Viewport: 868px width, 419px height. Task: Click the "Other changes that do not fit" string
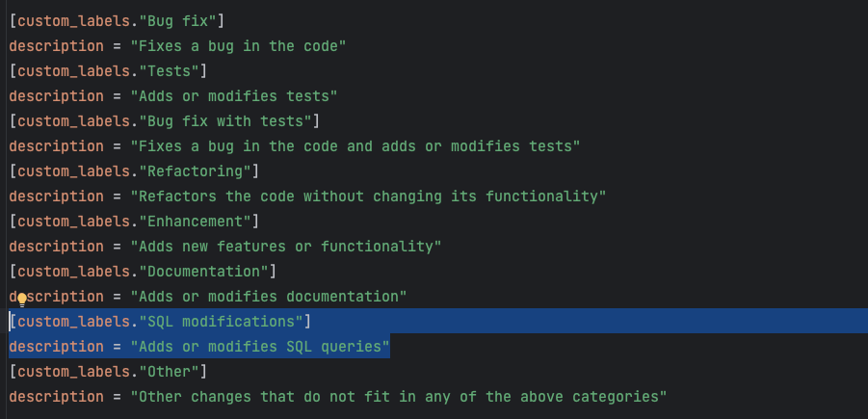[399, 396]
